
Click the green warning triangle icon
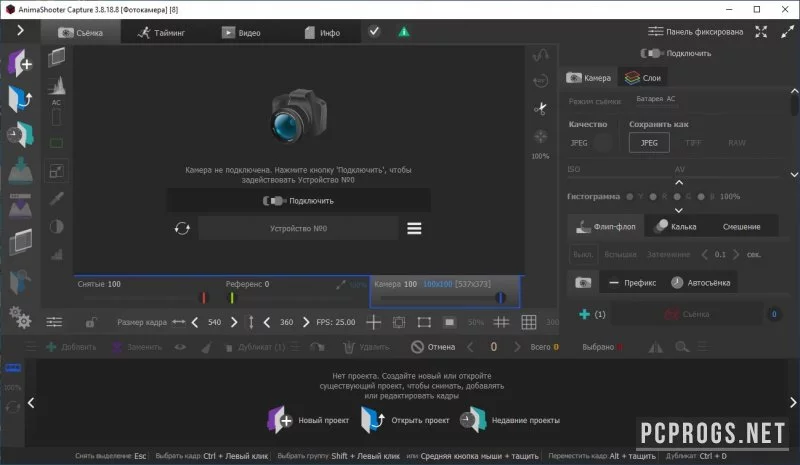pos(404,32)
